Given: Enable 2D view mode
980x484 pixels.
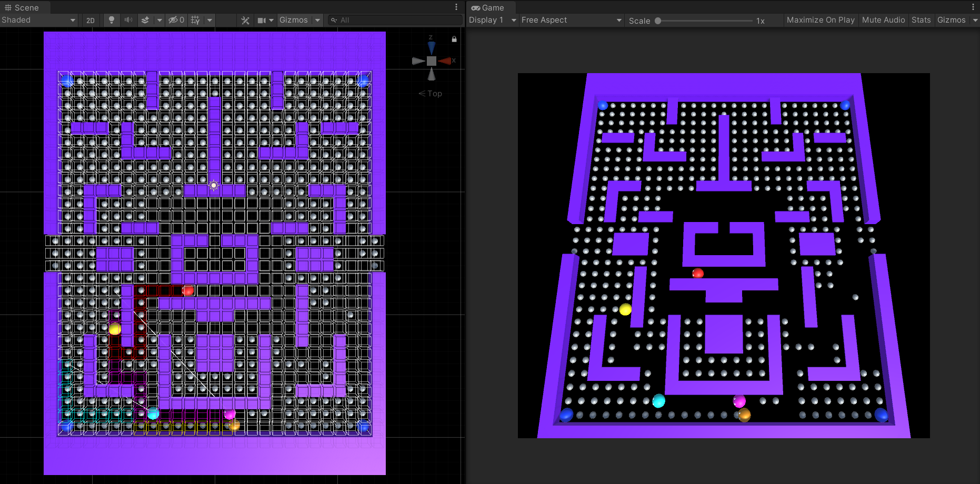Looking at the screenshot, I should coord(90,20).
